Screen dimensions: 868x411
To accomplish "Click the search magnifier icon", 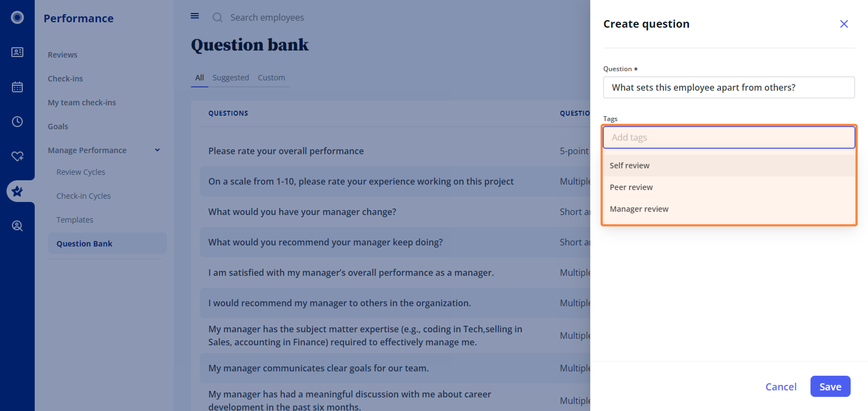I will click(x=217, y=17).
